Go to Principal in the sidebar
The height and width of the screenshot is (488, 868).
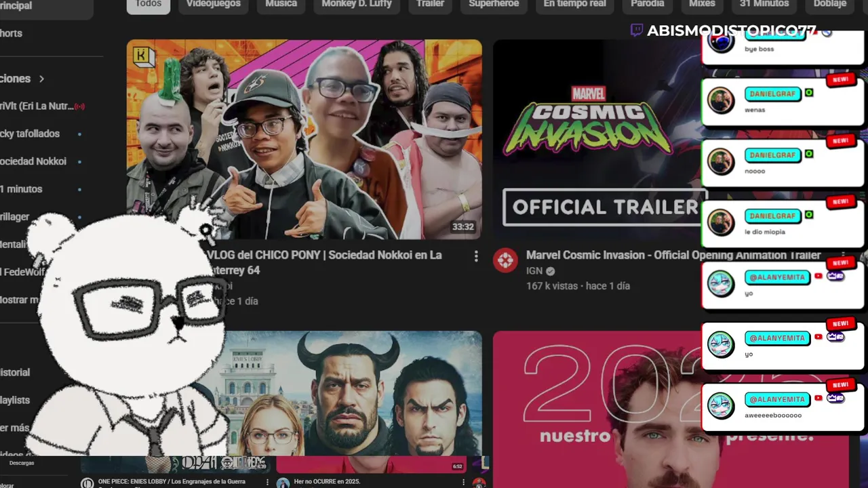(46, 6)
